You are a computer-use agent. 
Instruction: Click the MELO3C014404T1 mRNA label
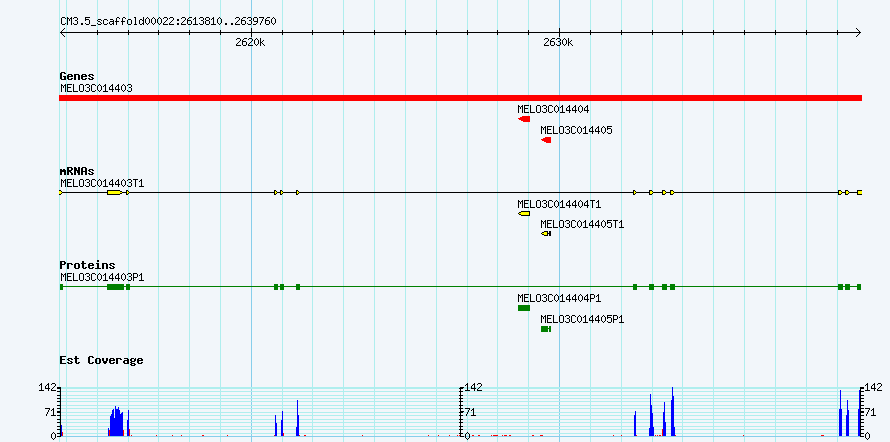(x=559, y=204)
